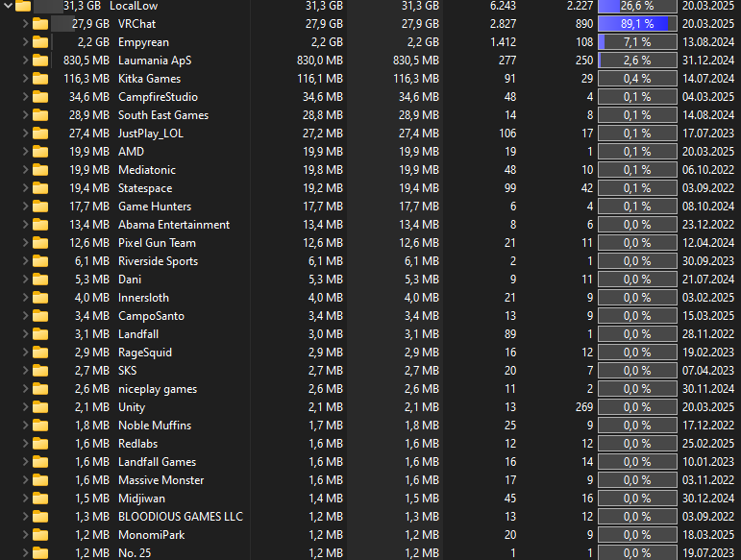This screenshot has width=741, height=560.
Task: Click the 20.03.2025 date in the VRChat row
Action: coord(708,24)
